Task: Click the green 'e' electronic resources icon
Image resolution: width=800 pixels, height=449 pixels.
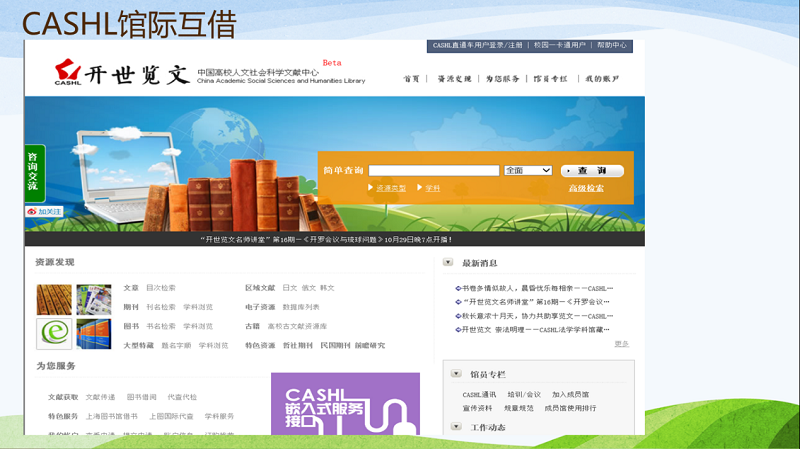Action: (54, 334)
